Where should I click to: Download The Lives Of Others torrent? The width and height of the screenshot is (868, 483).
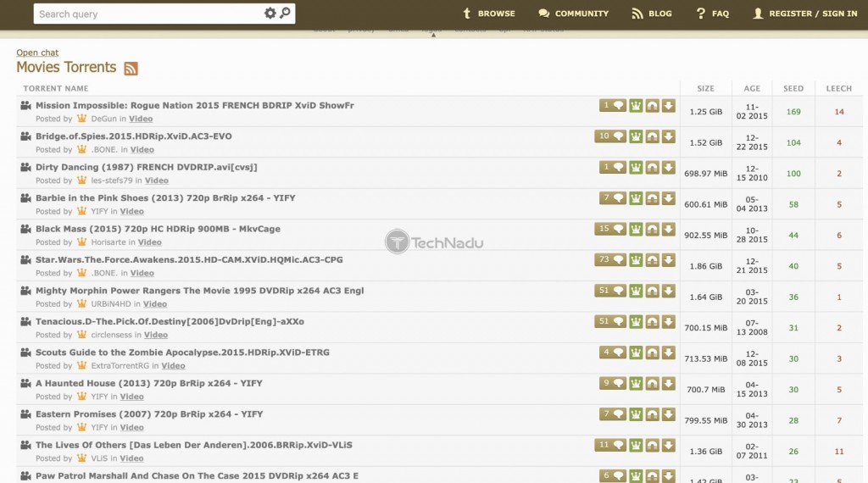(669, 446)
